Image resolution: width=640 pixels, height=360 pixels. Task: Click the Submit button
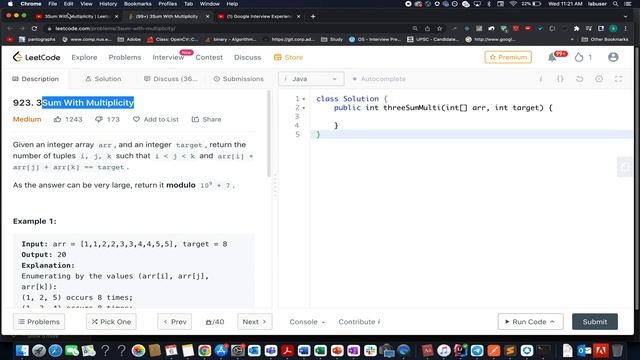[595, 322]
